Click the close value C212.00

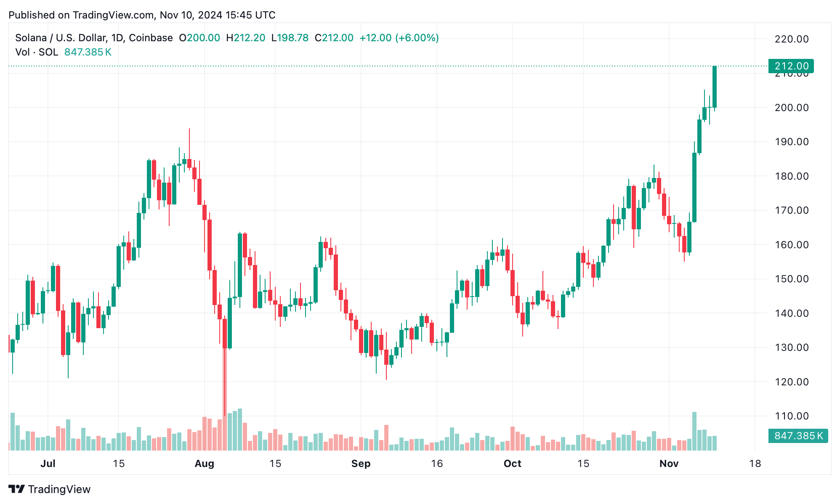tap(334, 38)
